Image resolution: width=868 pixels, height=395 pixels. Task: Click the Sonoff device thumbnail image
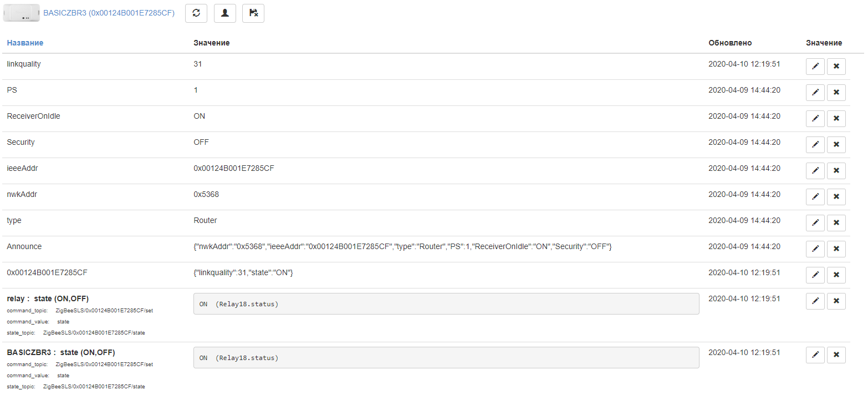(x=22, y=13)
